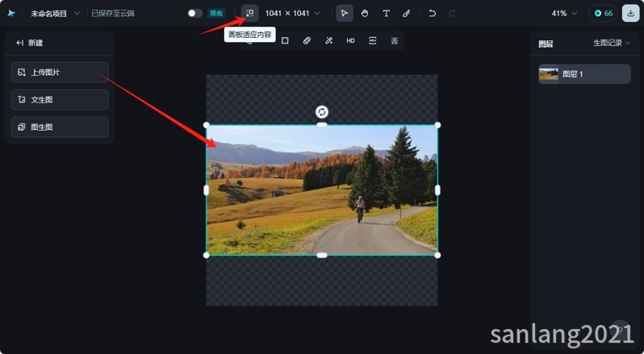Click the eraser tool in floating toolbar
644x354 pixels.
(x=307, y=40)
